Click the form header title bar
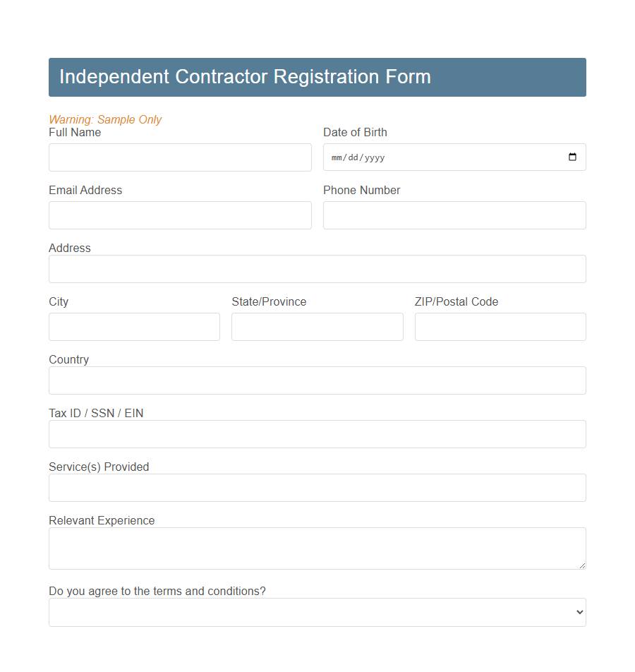The height and width of the screenshot is (672, 635). [317, 77]
